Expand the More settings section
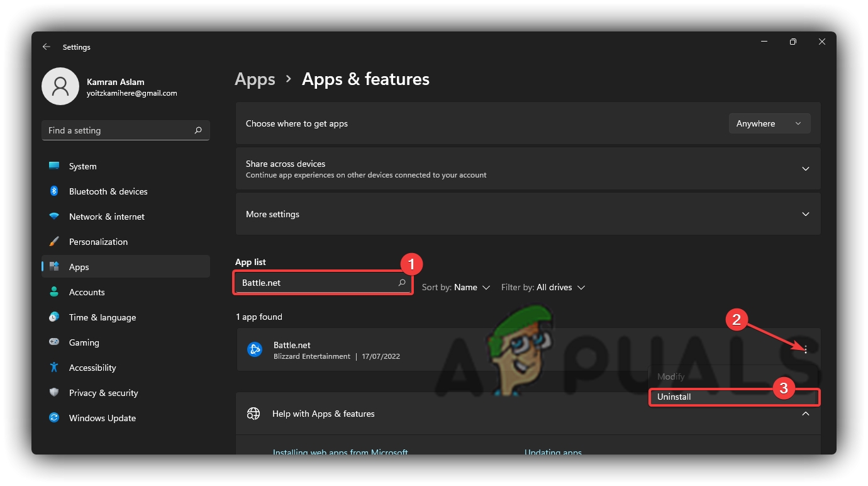The image size is (868, 486). (805, 214)
